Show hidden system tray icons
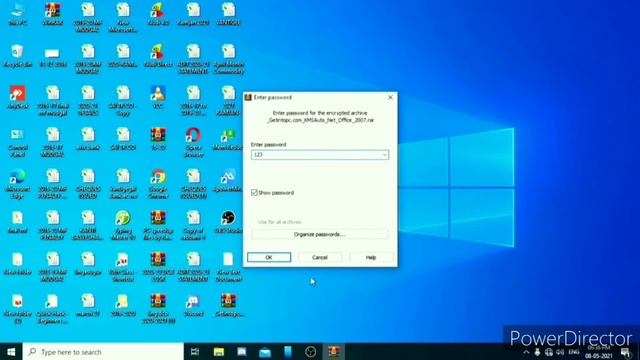The image size is (640, 360). pyautogui.click(x=526, y=352)
